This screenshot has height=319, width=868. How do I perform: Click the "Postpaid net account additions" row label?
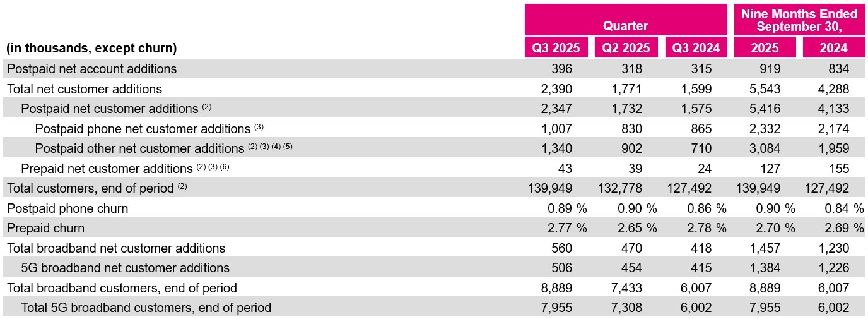click(92, 69)
